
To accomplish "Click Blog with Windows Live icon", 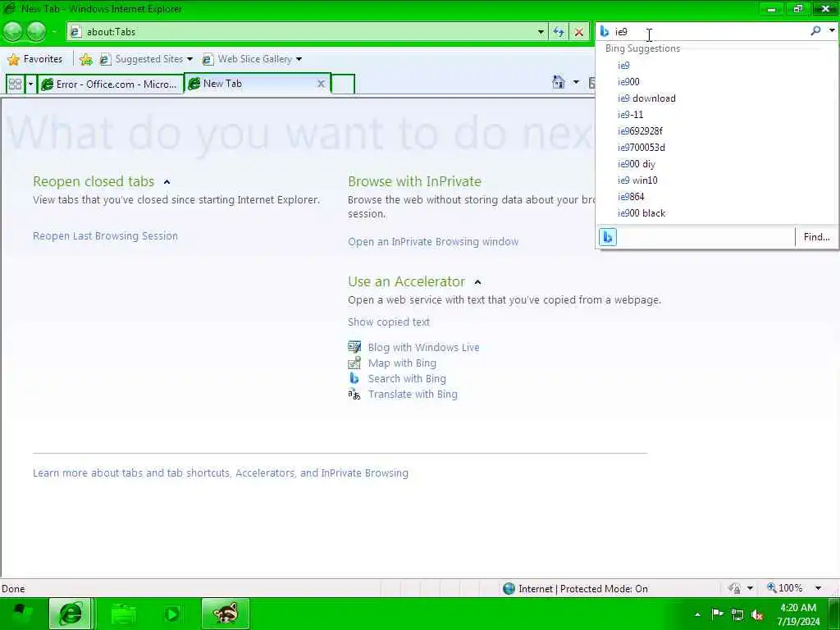I will click(x=354, y=347).
